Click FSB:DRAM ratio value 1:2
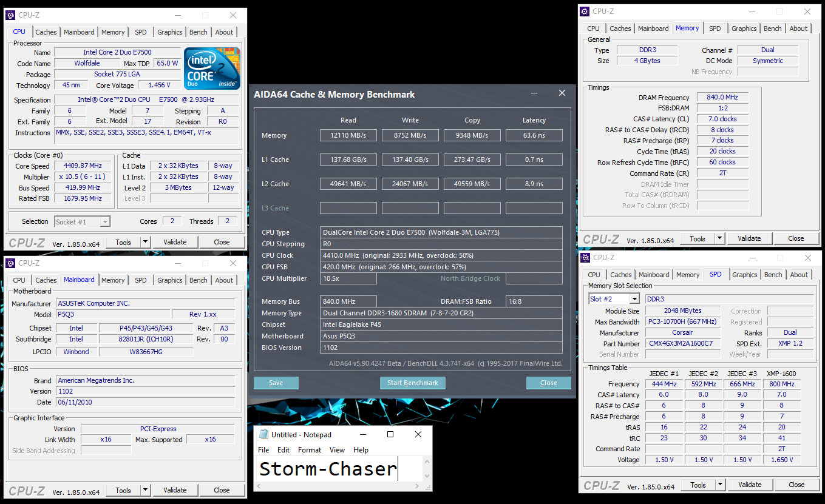Viewport: 825px width, 504px height. click(x=722, y=108)
